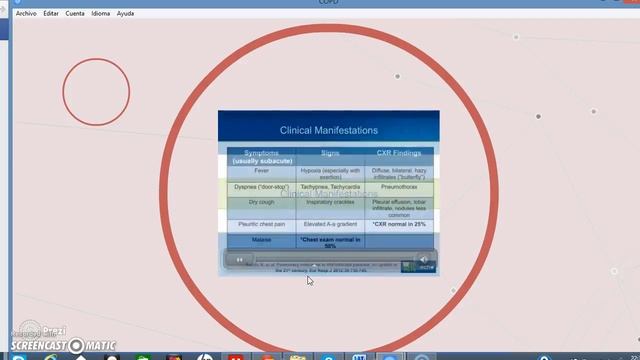This screenshot has width=640, height=360.
Task: Click the 'Dry cough' cell
Action: coord(262,208)
